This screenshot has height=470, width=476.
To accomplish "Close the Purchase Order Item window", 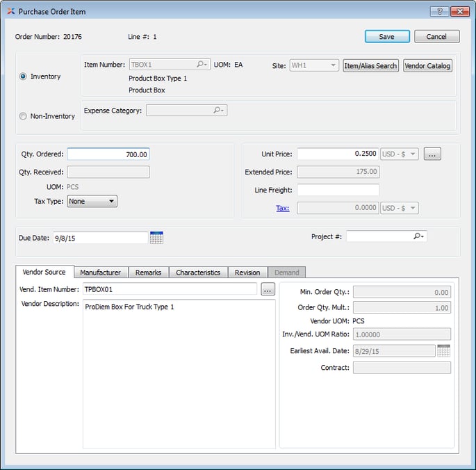I will (x=460, y=12).
